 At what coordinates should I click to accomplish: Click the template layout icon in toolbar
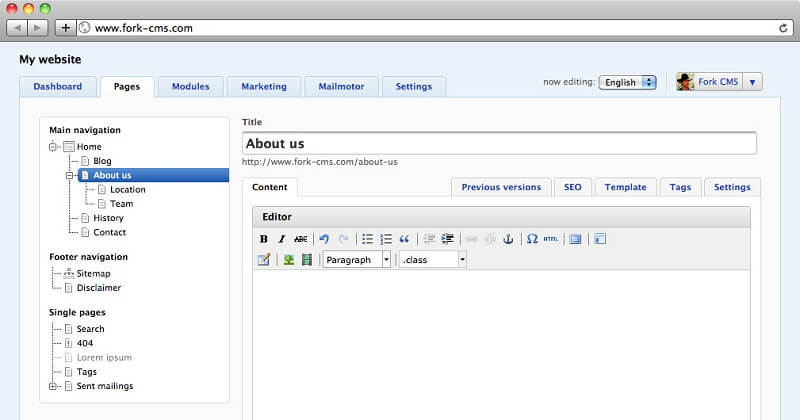click(600, 239)
